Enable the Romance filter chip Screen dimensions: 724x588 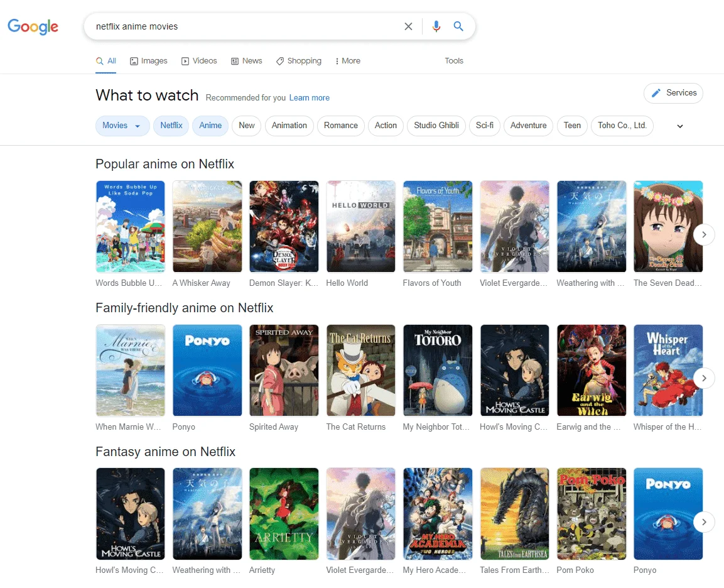341,126
